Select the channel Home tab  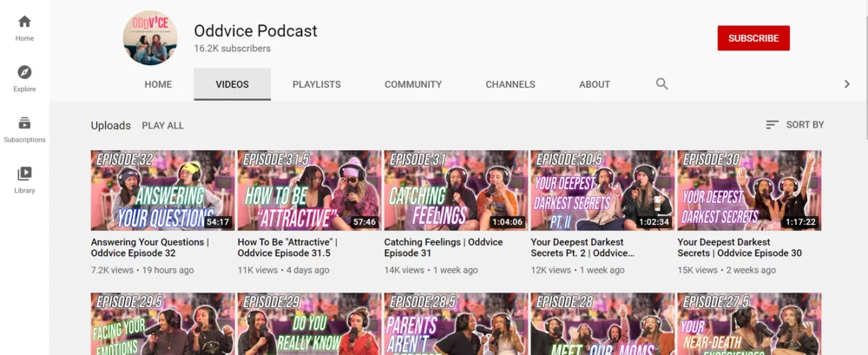pos(158,85)
